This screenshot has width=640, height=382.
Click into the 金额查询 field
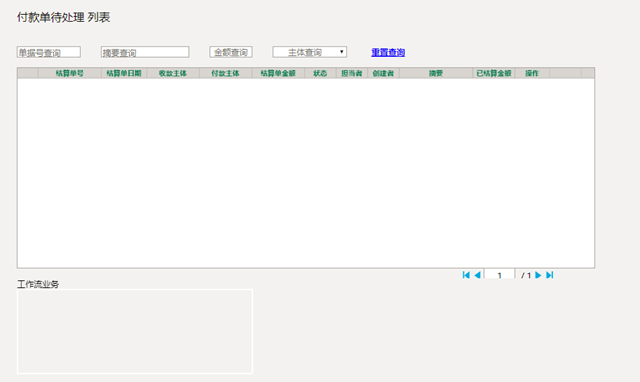[231, 52]
